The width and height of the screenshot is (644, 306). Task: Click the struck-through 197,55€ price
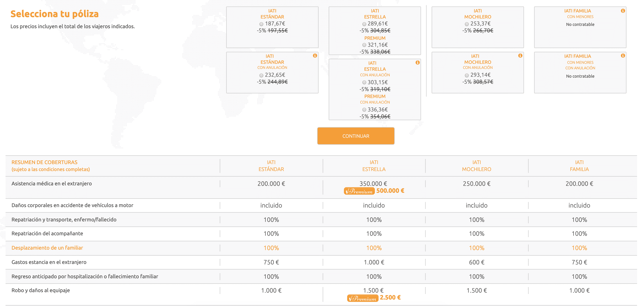[277, 31]
